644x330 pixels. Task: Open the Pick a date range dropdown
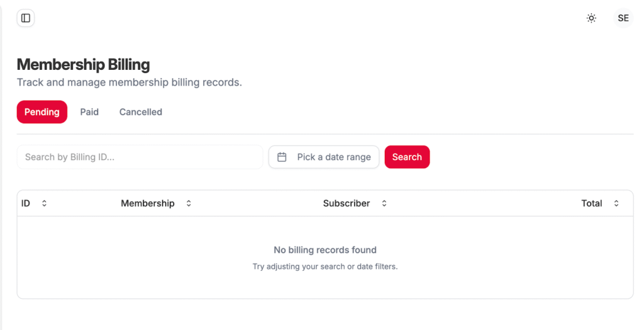pos(333,157)
